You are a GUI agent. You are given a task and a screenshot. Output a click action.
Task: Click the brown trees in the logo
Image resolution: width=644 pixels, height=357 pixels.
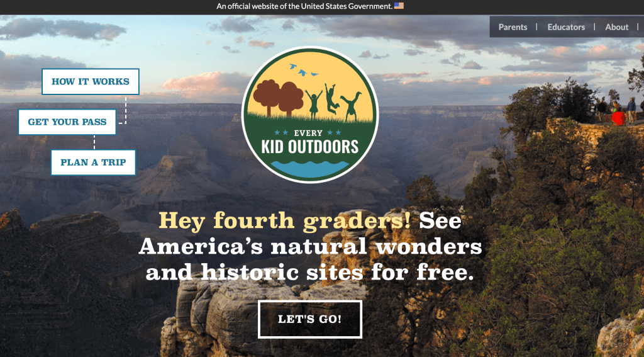point(278,98)
